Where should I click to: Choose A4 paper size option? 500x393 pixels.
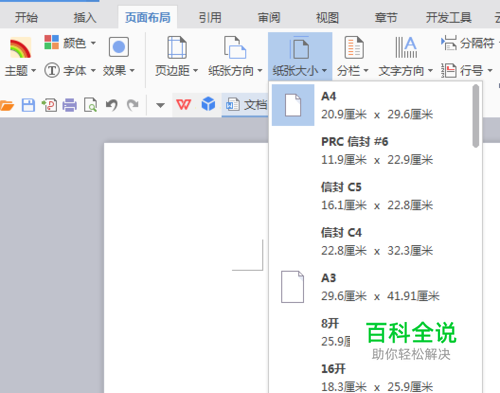[x=371, y=105]
